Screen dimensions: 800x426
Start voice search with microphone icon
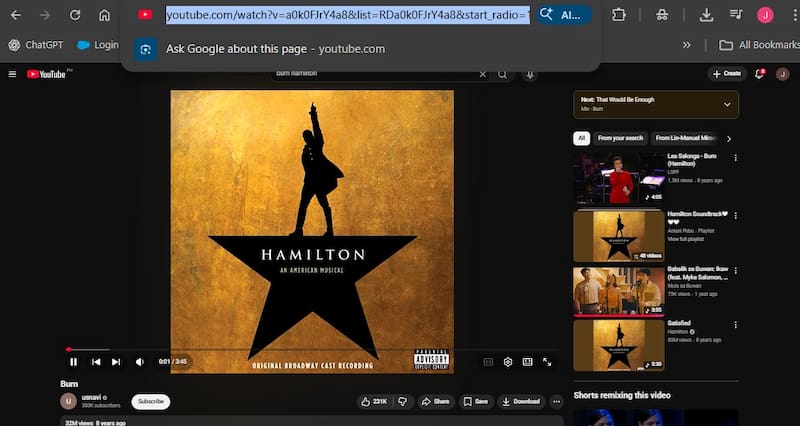[530, 74]
